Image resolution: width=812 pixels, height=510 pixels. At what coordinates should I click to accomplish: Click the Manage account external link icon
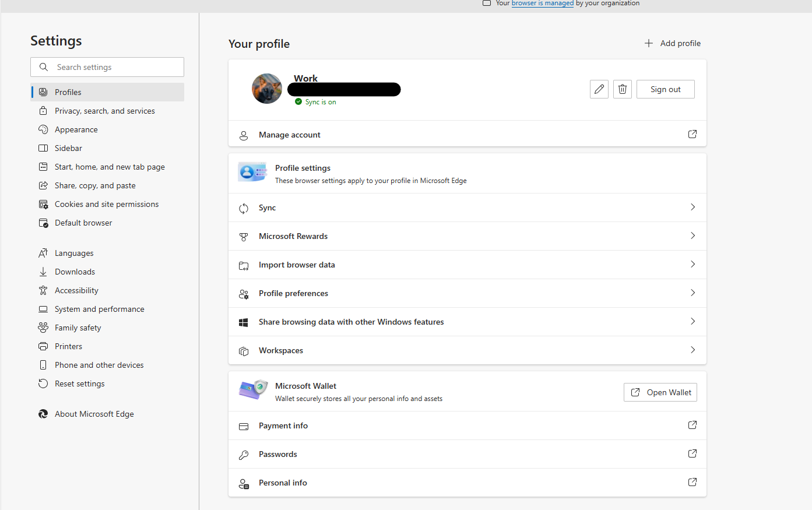point(693,134)
